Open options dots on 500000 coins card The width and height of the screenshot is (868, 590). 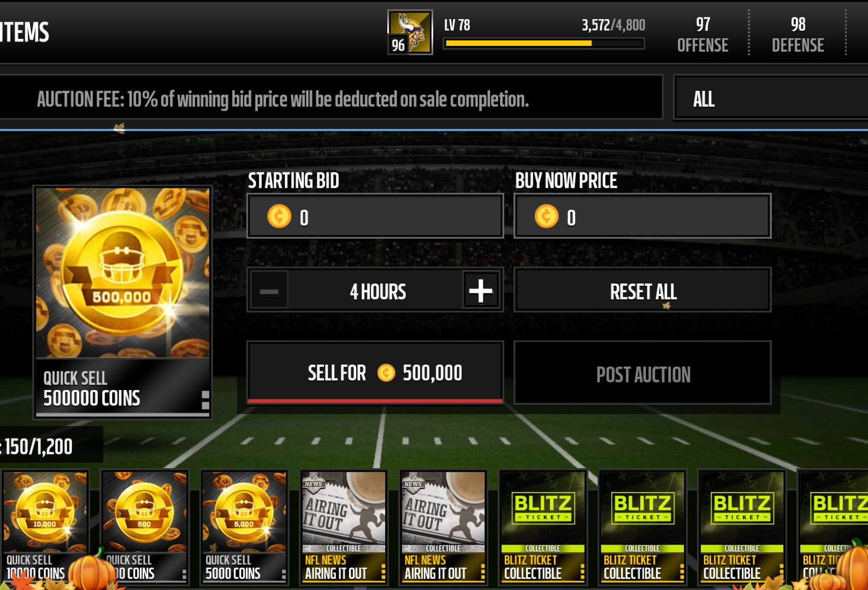coord(205,400)
